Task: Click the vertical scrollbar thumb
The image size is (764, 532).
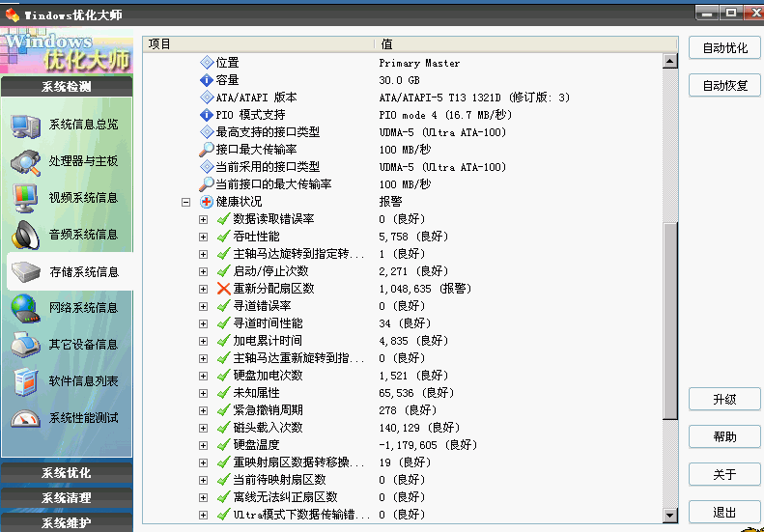Action: [x=670, y=321]
